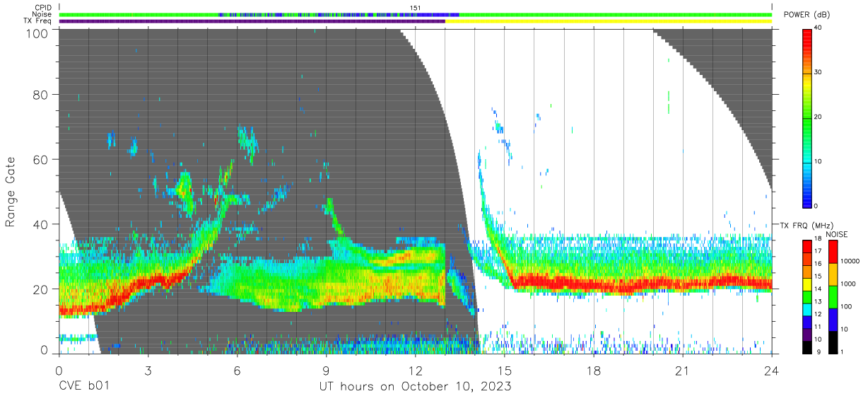Click x-axis tick label 3

pos(148,370)
